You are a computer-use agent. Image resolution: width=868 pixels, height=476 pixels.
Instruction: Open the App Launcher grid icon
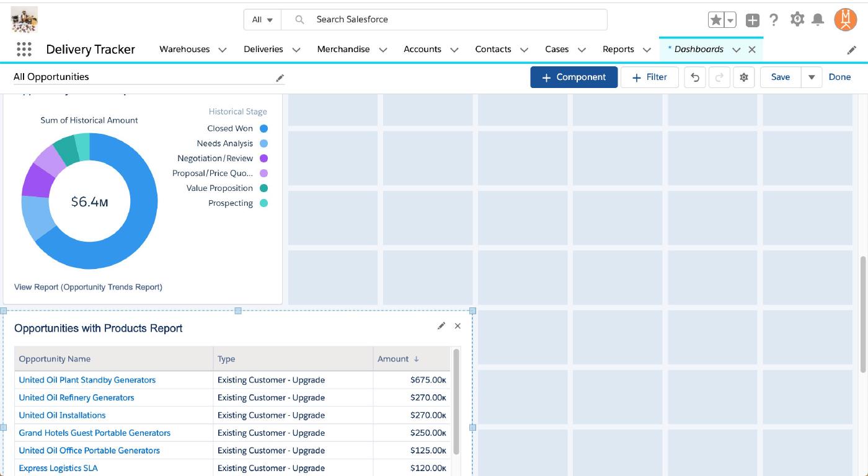[24, 50]
